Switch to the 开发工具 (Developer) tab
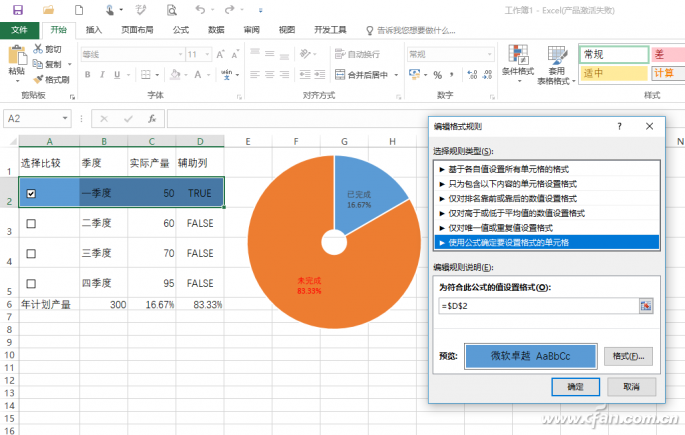 coord(330,30)
